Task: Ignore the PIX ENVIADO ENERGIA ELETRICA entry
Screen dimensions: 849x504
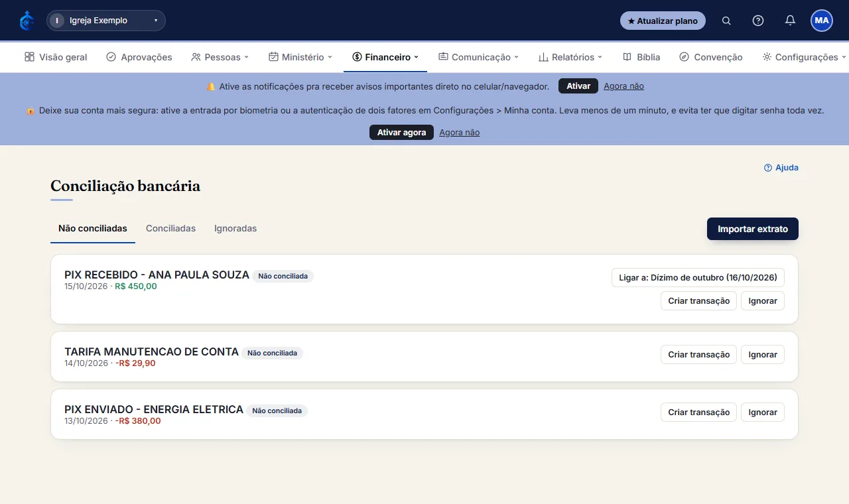Action: point(763,412)
